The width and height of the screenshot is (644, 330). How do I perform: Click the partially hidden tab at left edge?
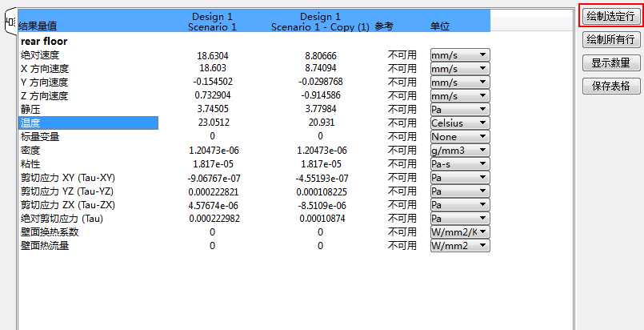10,22
